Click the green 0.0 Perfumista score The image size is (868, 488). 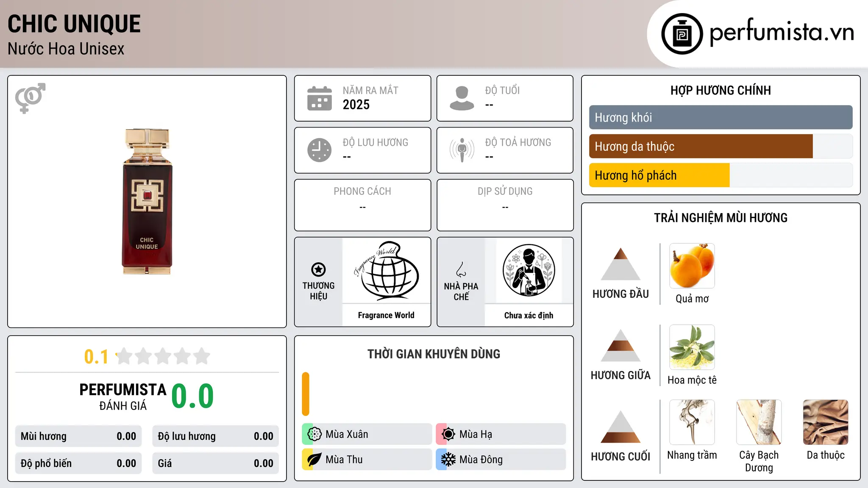[193, 396]
